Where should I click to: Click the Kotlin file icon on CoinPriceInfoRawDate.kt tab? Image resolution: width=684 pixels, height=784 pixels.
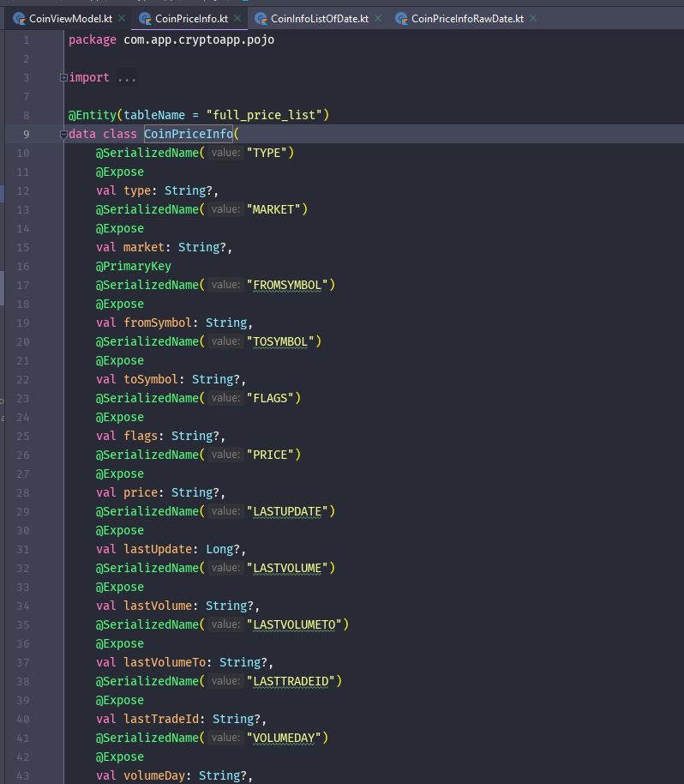pos(401,19)
